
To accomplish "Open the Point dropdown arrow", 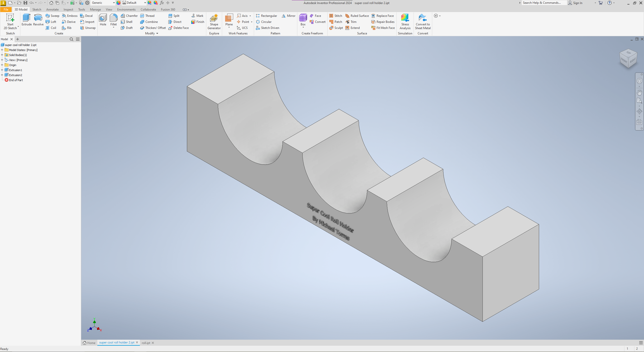I will click(252, 22).
